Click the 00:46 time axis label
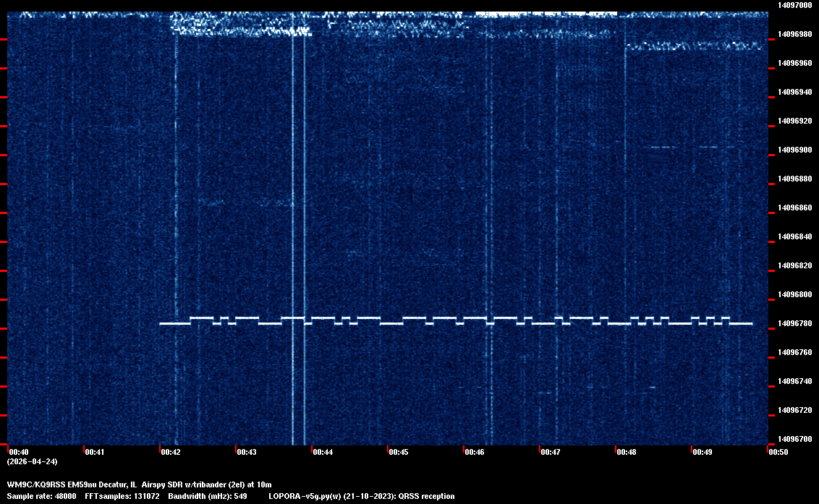Image resolution: width=819 pixels, height=504 pixels. [475, 452]
